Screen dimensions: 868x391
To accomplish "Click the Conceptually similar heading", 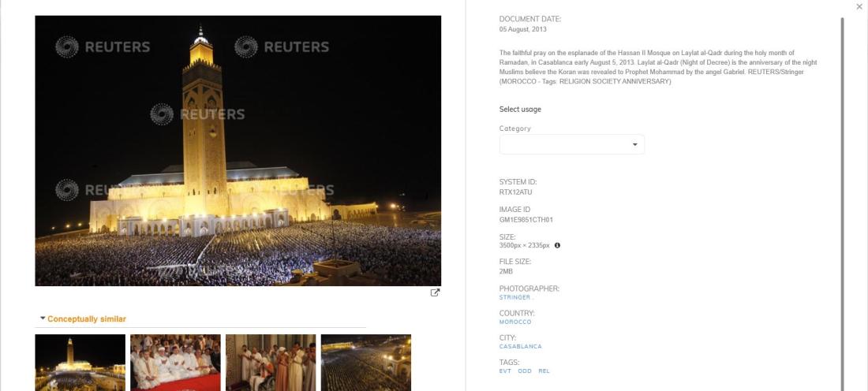I will click(x=86, y=319).
